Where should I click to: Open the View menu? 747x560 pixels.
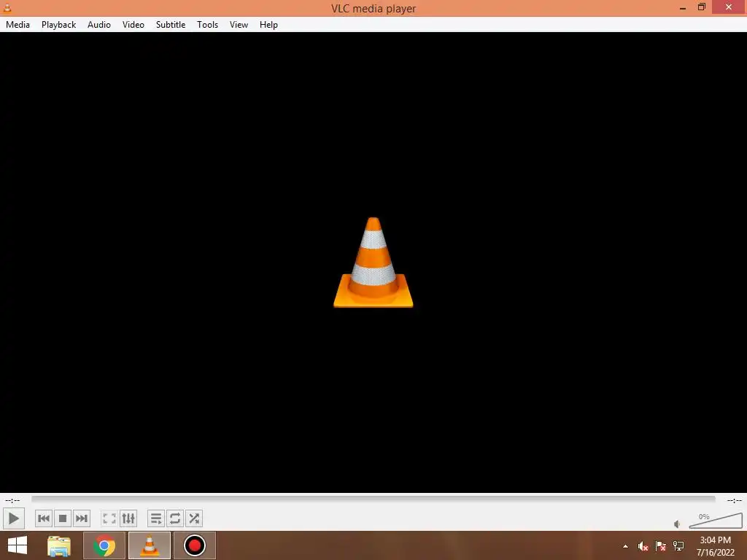tap(239, 25)
